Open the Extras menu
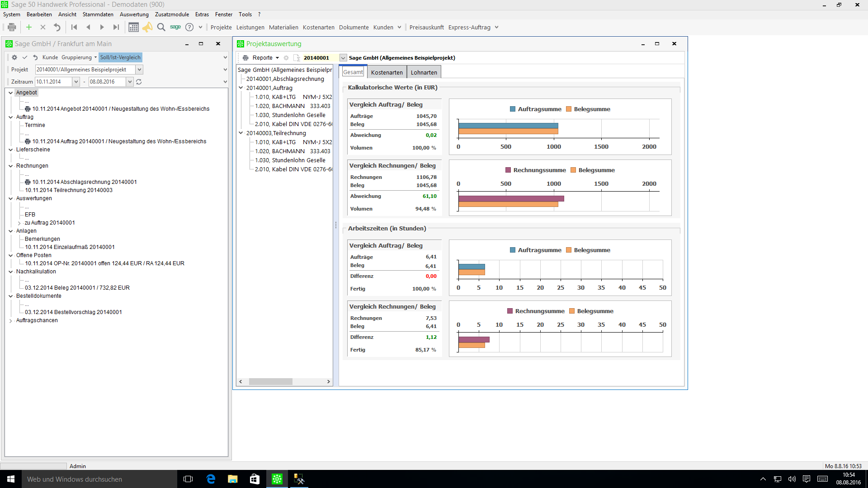 coord(202,14)
